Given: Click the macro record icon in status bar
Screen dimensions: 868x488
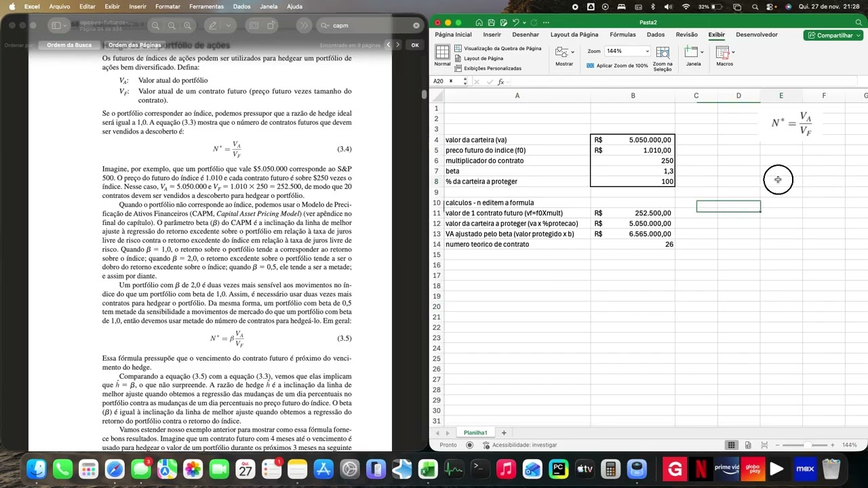Looking at the screenshot, I should pos(470,445).
